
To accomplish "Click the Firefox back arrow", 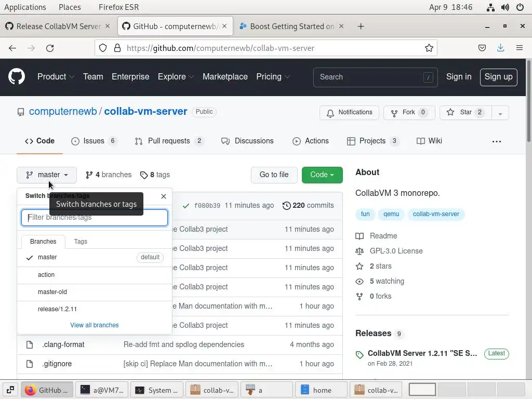I will 12,48.
